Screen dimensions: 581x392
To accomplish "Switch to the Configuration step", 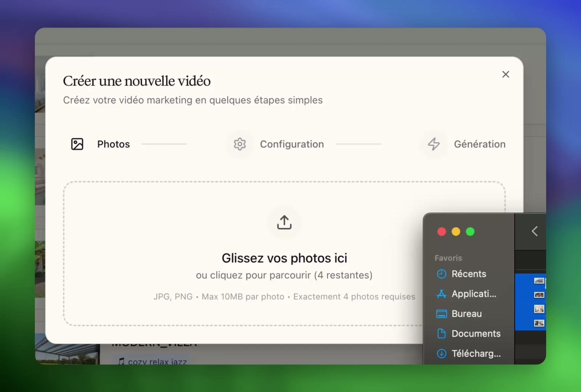I will (292, 144).
